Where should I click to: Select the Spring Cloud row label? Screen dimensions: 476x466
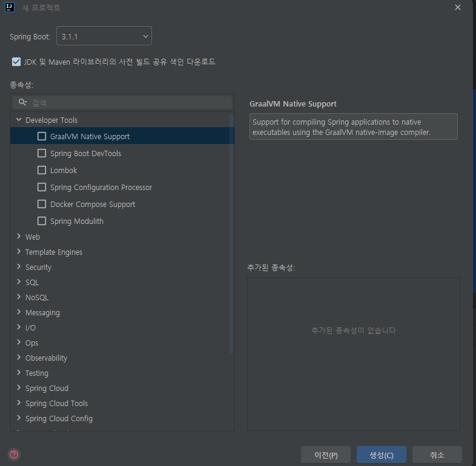click(x=47, y=389)
